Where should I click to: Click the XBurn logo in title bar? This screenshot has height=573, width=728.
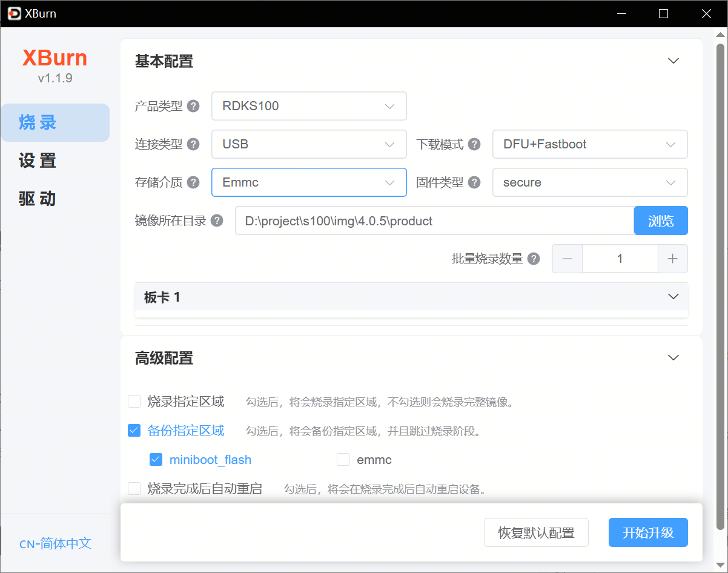14,13
